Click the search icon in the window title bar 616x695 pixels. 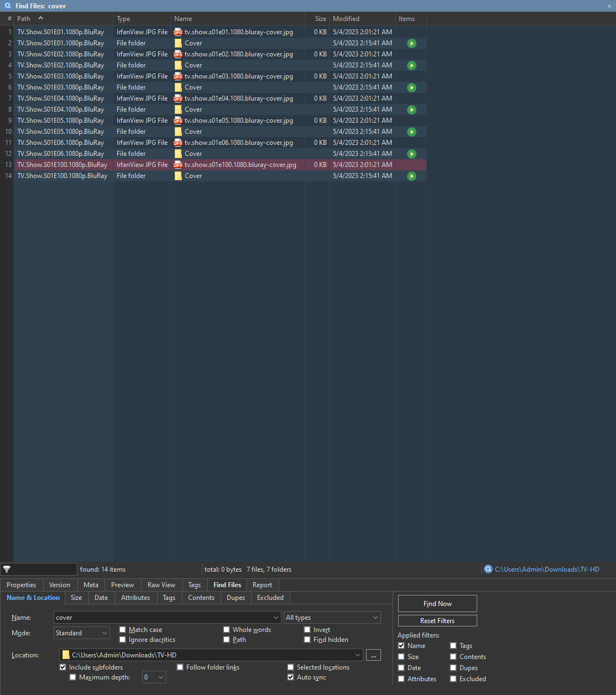[7, 6]
